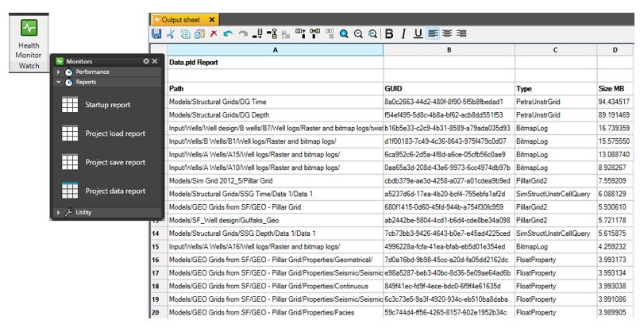Open Monitors panel settings gear
This screenshot has height=328, width=644.
146,61
